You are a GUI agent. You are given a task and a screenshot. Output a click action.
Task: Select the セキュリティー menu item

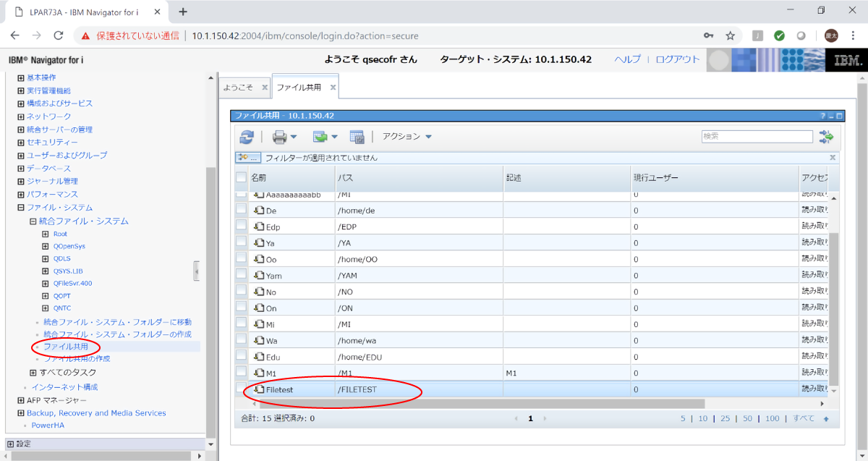click(52, 142)
